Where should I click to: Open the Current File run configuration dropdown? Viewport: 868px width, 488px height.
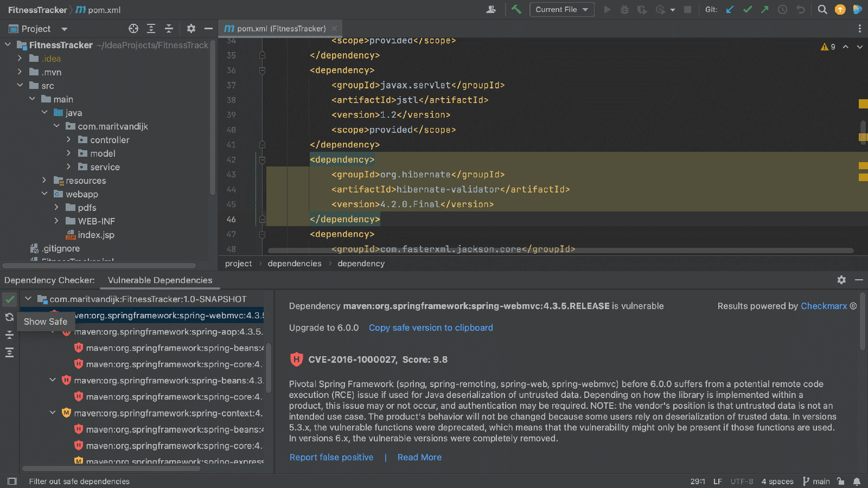pyautogui.click(x=561, y=9)
